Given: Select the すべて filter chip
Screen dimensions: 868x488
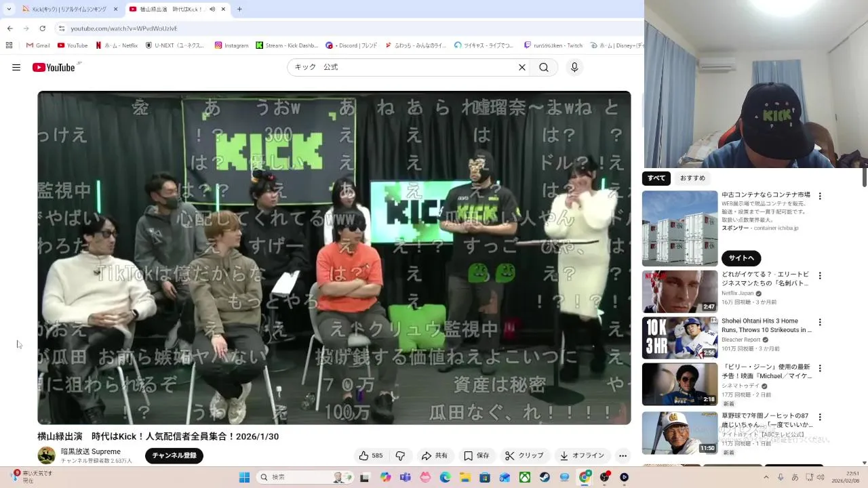Looking at the screenshot, I should point(656,178).
